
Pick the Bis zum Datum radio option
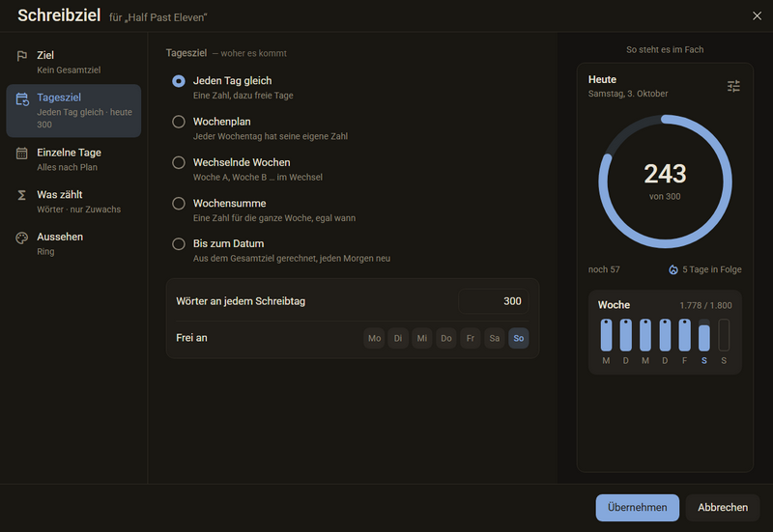tap(179, 244)
